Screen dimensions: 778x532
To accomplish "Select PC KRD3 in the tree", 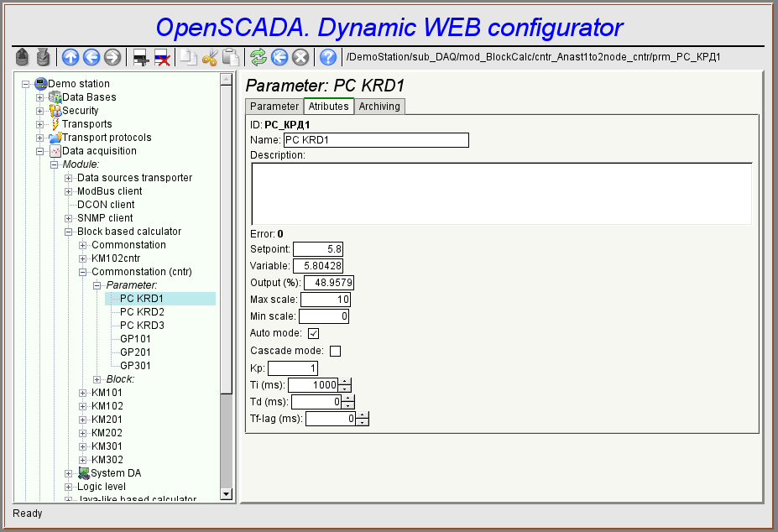I will (142, 325).
